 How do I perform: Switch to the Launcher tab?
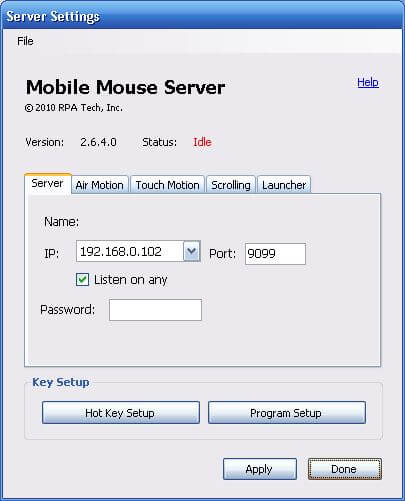pyautogui.click(x=284, y=185)
